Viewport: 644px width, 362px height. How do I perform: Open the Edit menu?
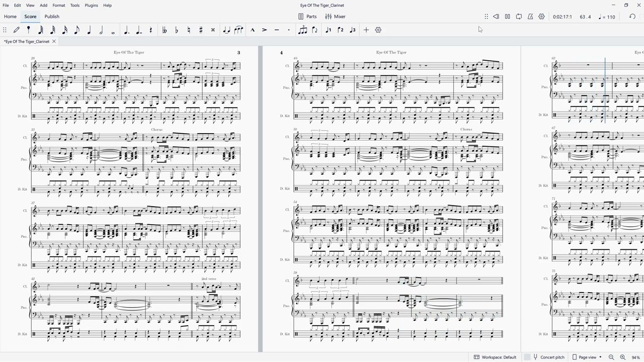17,5
